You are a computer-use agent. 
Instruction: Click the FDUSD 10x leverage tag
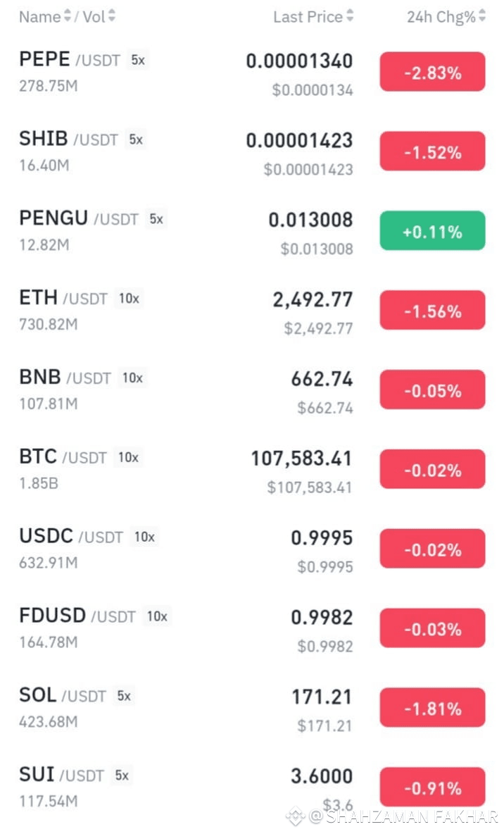[157, 616]
